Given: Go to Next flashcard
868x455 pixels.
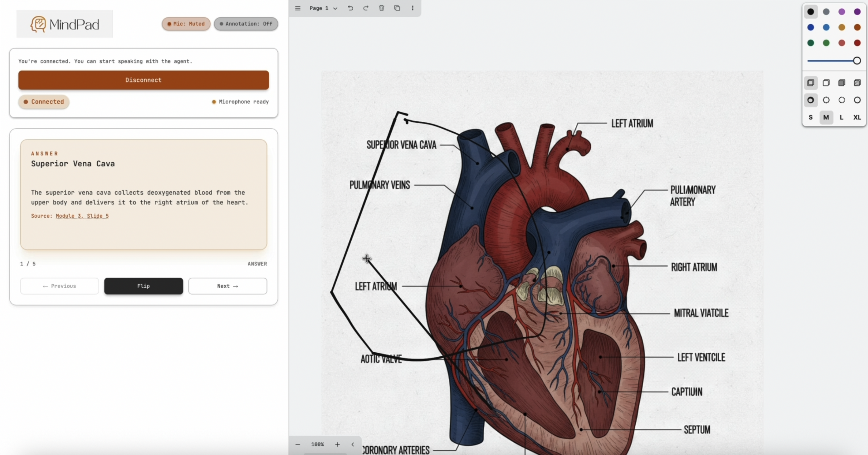Looking at the screenshot, I should coord(228,286).
